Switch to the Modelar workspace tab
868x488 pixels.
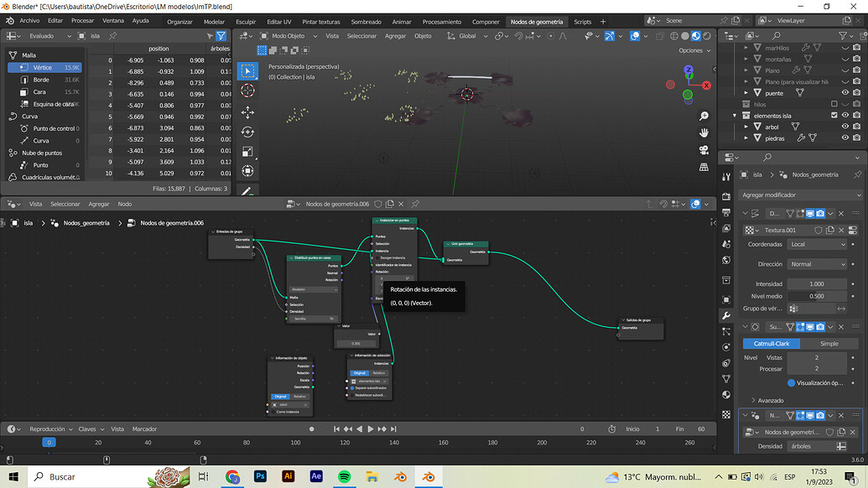click(x=214, y=22)
